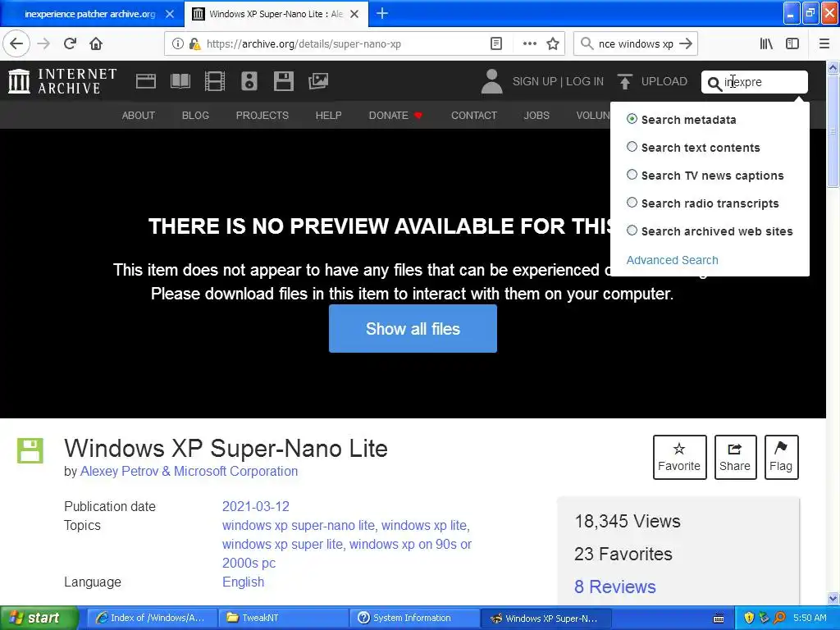The height and width of the screenshot is (630, 840).
Task: Open the Software floppy disk icon
Action: (x=283, y=81)
